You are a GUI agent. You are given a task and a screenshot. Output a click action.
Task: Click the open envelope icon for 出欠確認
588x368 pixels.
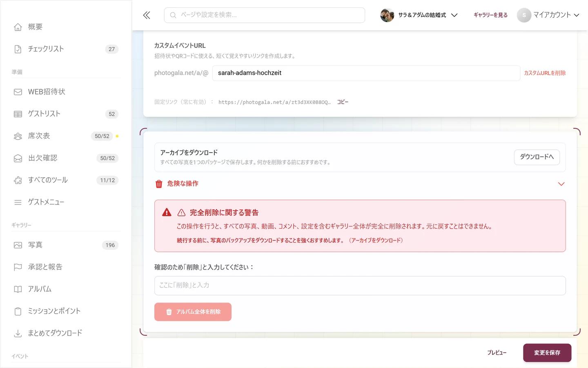[18, 158]
